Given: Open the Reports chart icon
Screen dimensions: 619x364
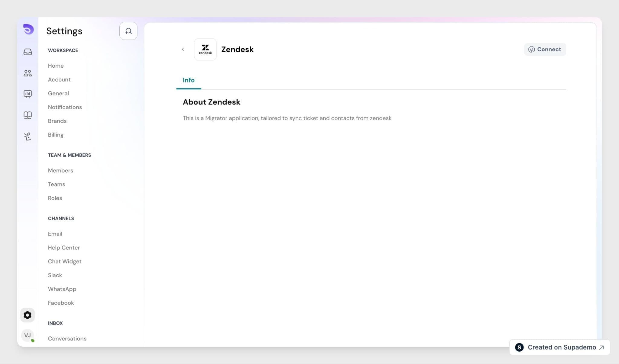Looking at the screenshot, I should [28, 94].
